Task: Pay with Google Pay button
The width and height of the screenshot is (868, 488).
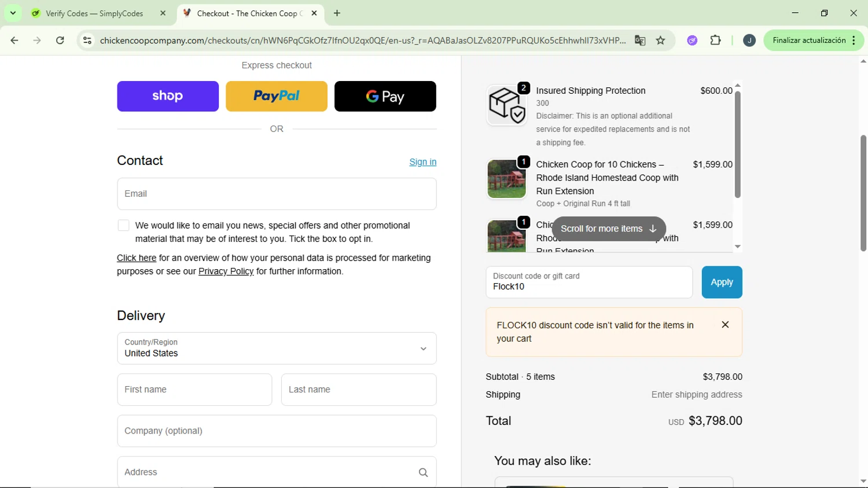Action: point(385,96)
